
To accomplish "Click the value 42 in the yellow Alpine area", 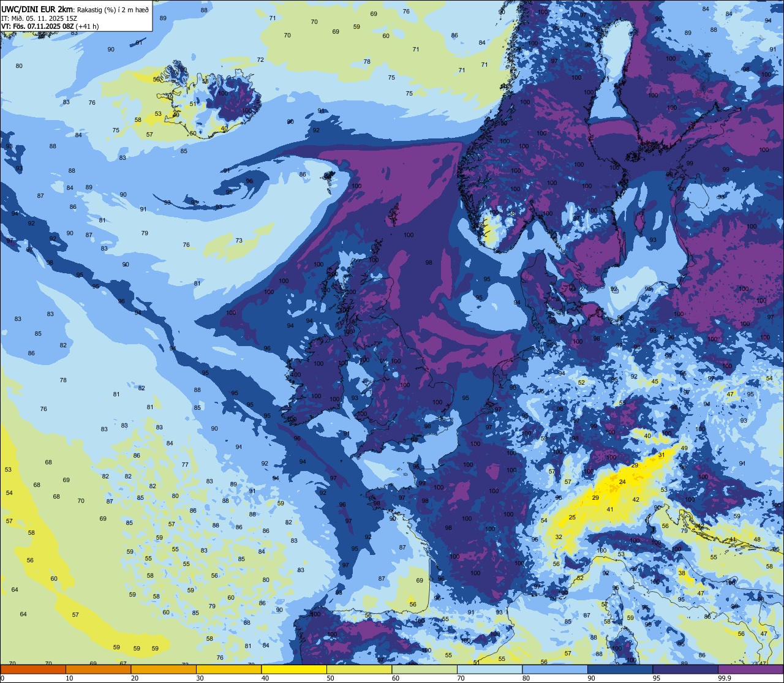I will tap(636, 500).
